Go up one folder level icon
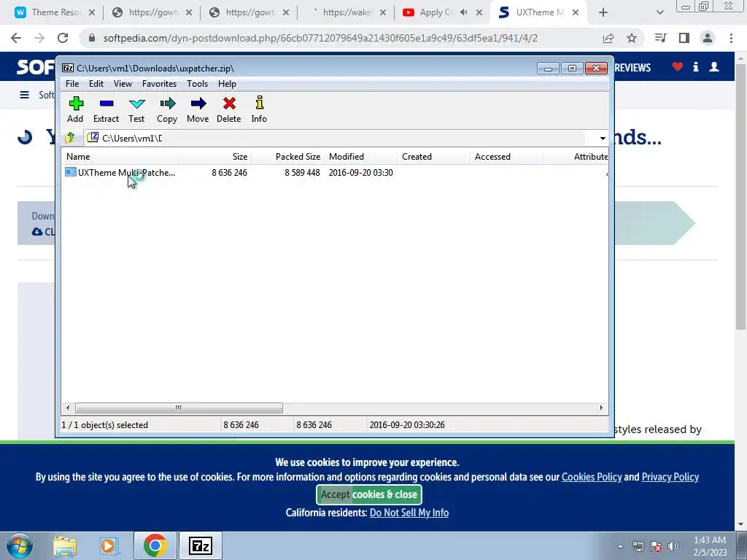The height and width of the screenshot is (560, 747). (70, 138)
